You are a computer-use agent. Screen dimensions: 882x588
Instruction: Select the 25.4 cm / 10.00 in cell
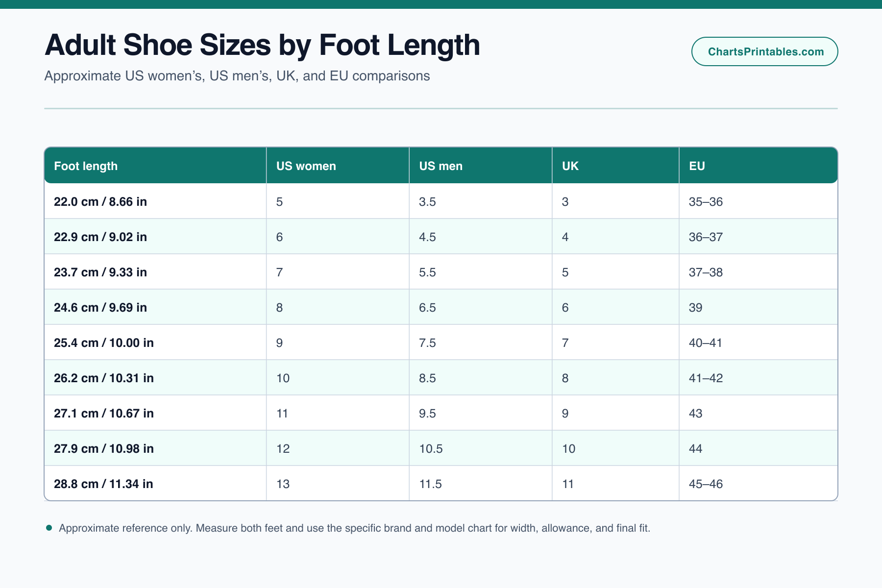[x=155, y=343]
